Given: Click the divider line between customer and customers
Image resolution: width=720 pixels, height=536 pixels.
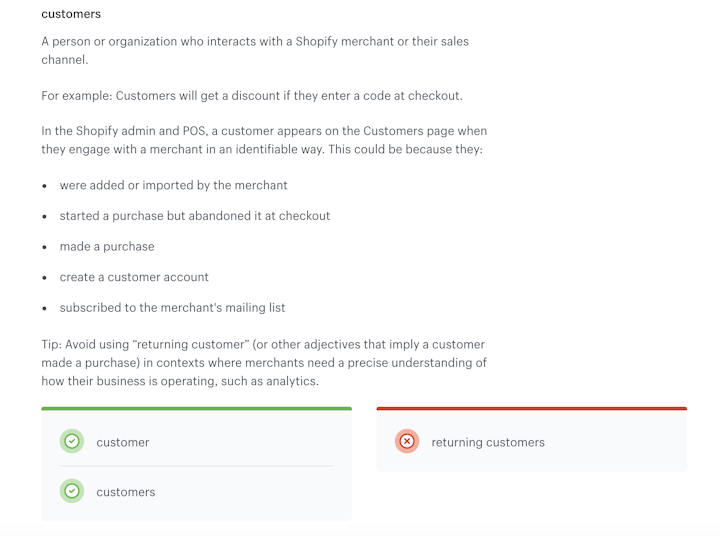Looking at the screenshot, I should pos(197,466).
